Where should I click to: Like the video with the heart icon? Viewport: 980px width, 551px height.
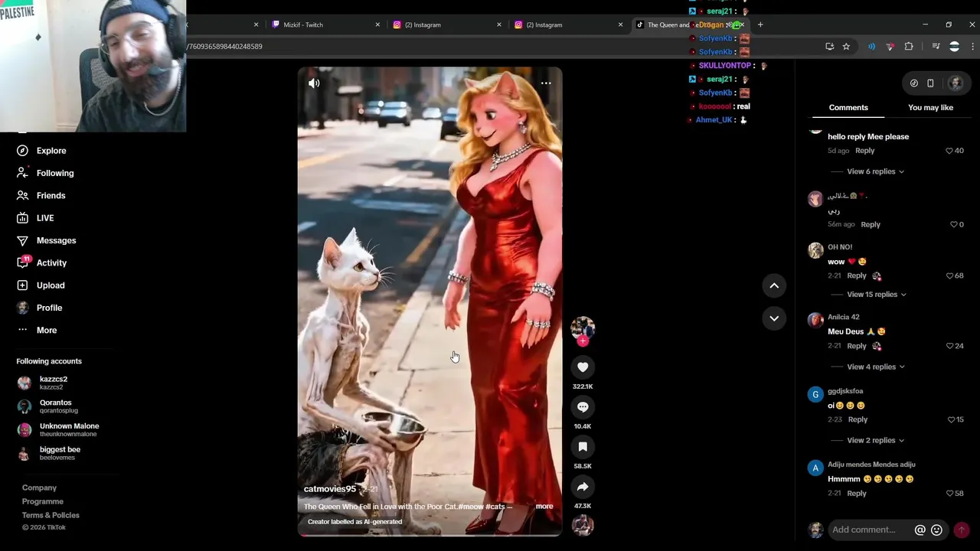(x=583, y=367)
